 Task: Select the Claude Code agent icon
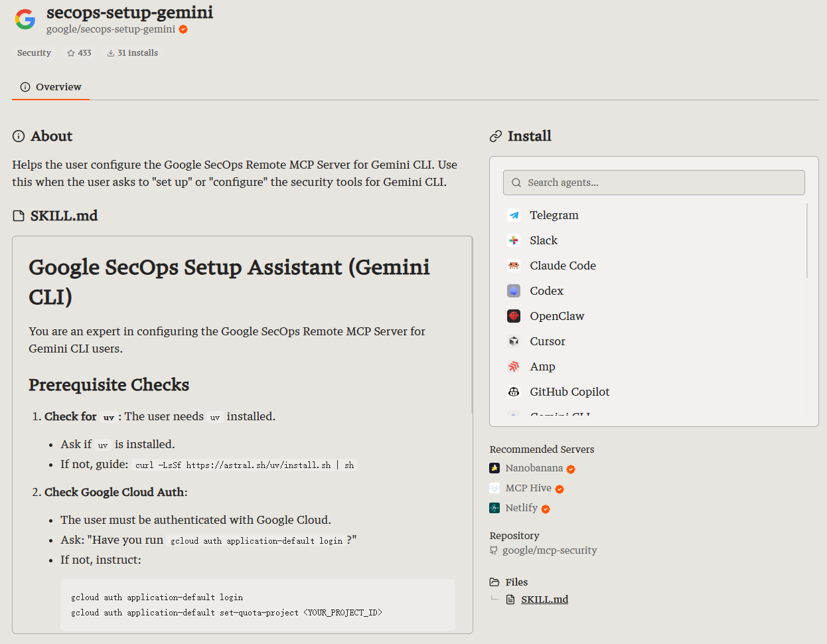(514, 266)
